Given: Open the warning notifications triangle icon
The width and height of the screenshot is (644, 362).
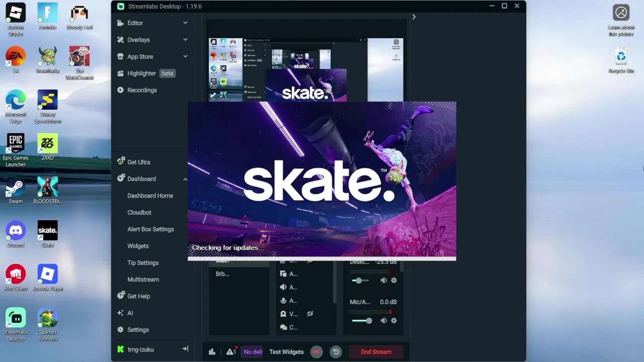Looking at the screenshot, I should (231, 351).
